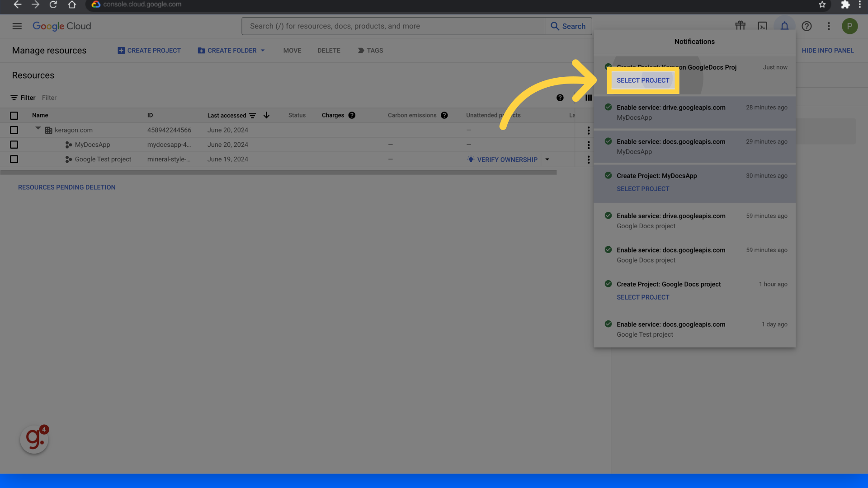Check the MyDocsApp row checkbox
Image resolution: width=868 pixels, height=488 pixels.
pos(14,145)
